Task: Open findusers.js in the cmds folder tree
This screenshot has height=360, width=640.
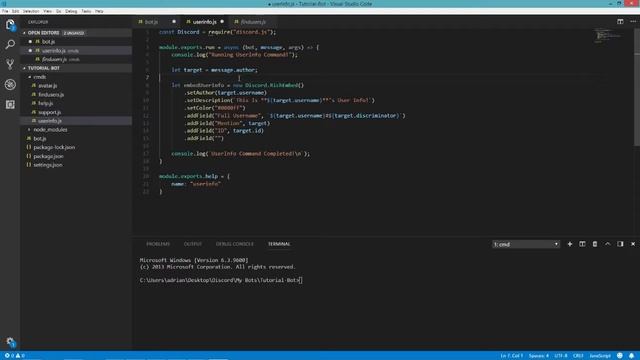Action: point(51,95)
